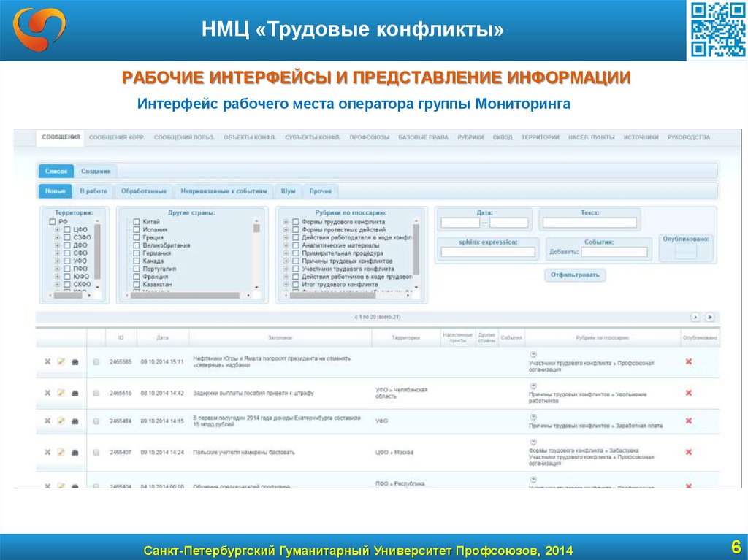Image resolution: width=748 pixels, height=560 pixels.
Task: Delete message 2465585 using its X icon
Action: [x=46, y=361]
